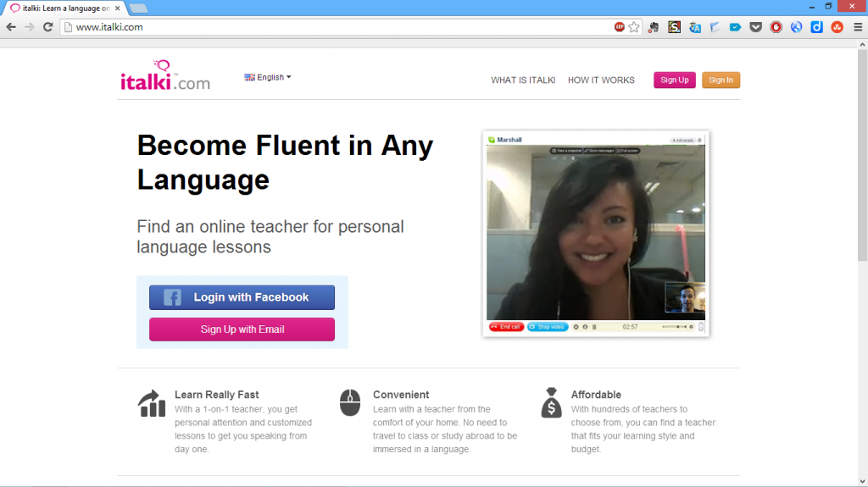The height and width of the screenshot is (487, 868).
Task: Click the 'Convenient' heading
Action: 401,395
